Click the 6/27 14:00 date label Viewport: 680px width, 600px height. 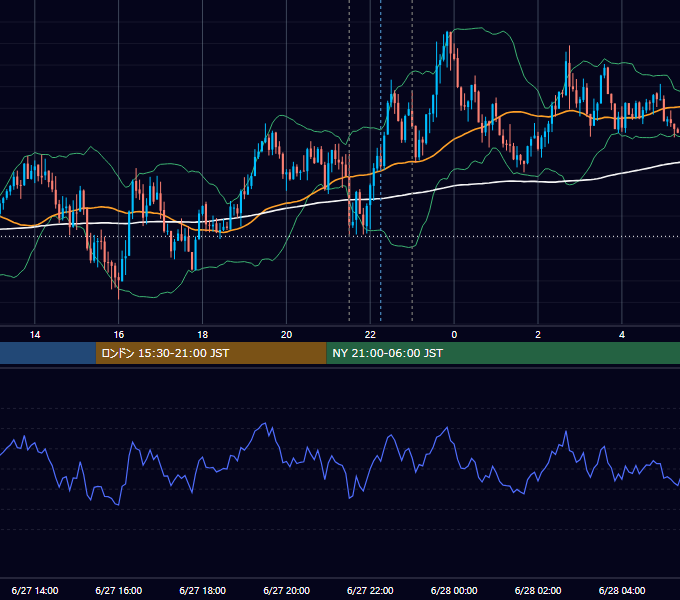click(x=35, y=590)
